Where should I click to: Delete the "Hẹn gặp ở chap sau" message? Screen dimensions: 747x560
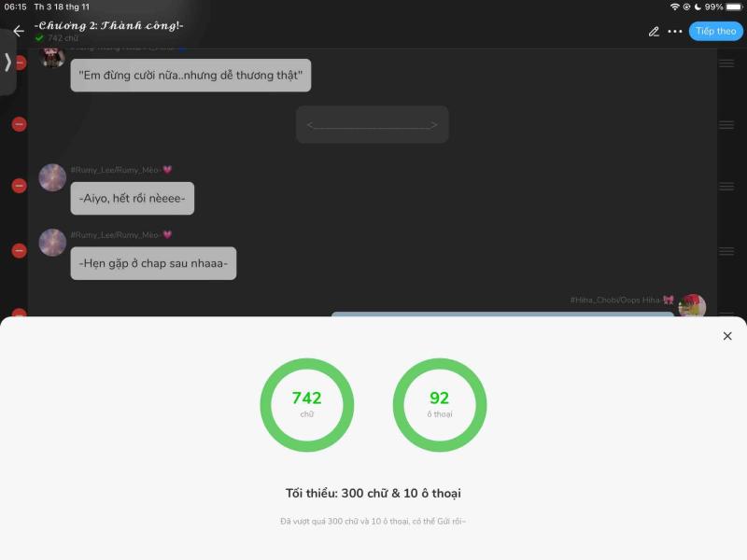(19, 250)
